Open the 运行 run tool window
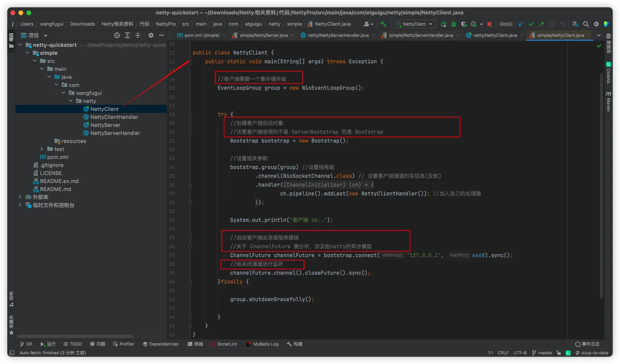The height and width of the screenshot is (364, 620). (x=48, y=344)
